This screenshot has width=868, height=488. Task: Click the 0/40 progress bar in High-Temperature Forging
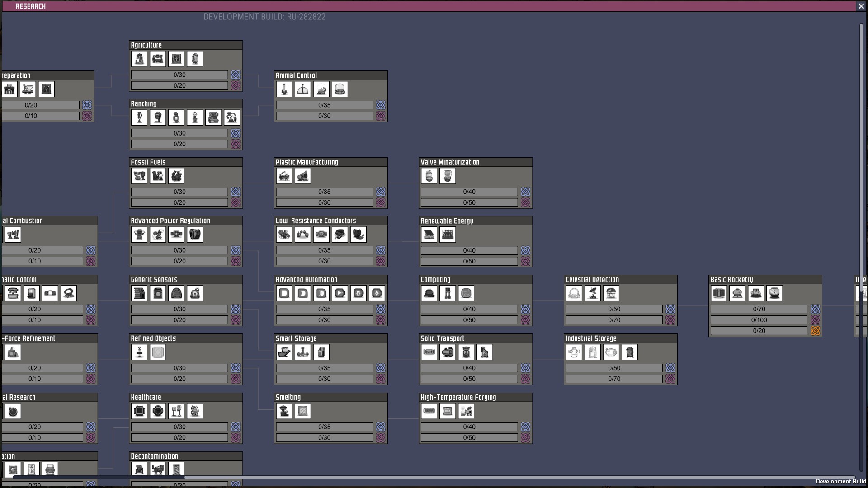tap(469, 427)
